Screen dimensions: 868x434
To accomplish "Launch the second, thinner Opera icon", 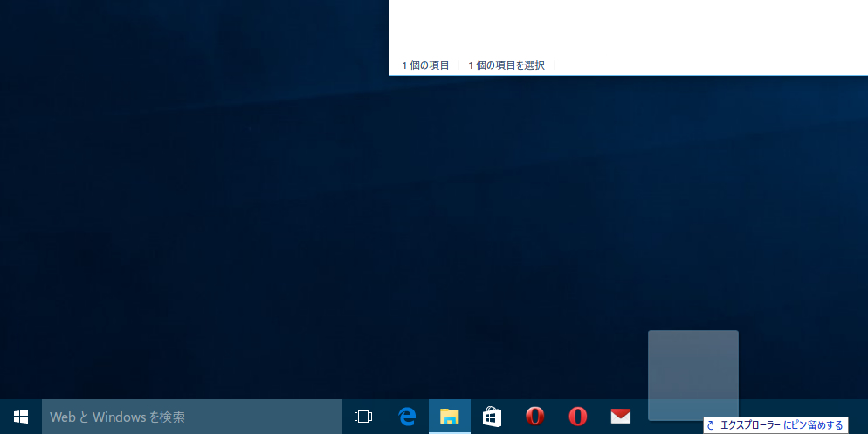I will [577, 417].
